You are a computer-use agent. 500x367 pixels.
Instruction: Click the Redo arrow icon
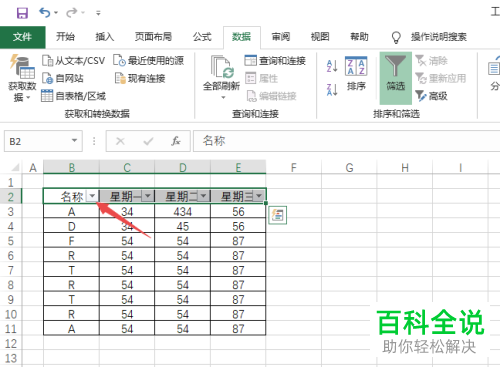(71, 13)
